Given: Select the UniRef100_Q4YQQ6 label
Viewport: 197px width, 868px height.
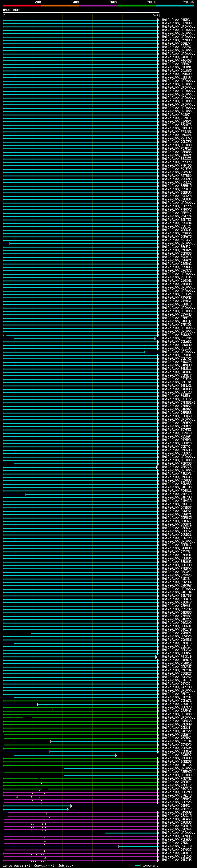Looking at the screenshot, I should tap(176, 836).
